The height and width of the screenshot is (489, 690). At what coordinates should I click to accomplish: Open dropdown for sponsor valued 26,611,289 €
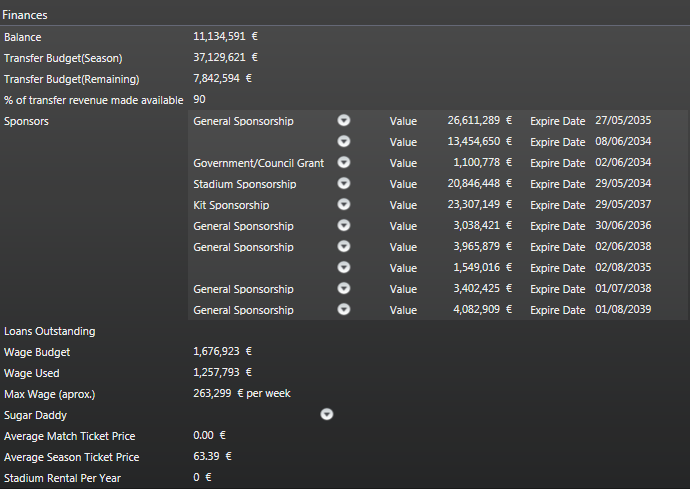click(x=344, y=120)
